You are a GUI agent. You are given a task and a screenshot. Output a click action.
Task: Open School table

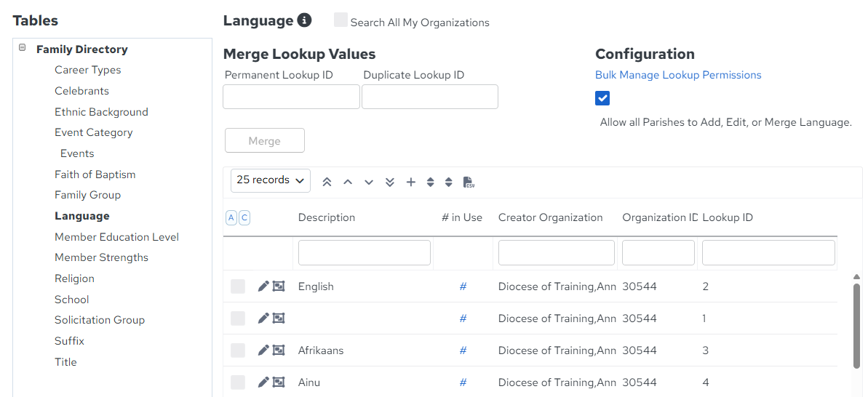71,300
